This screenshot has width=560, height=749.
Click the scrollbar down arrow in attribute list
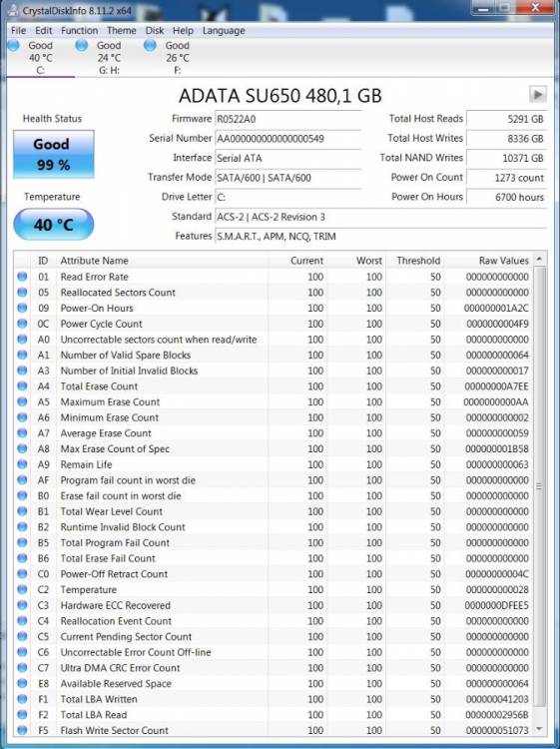pos(539,728)
